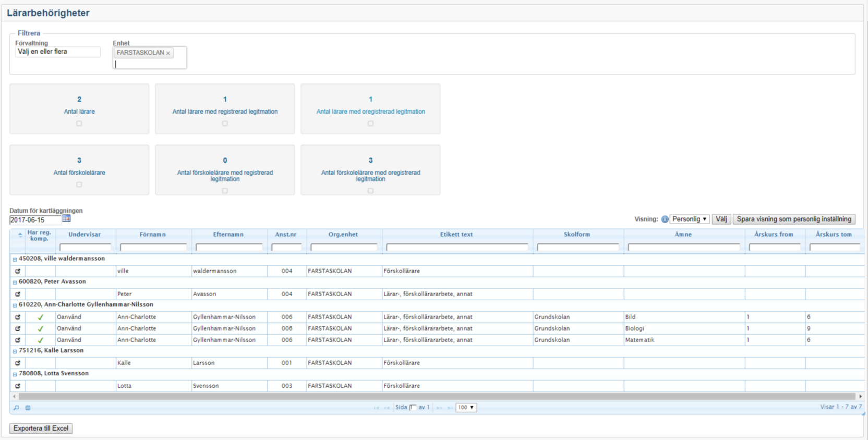Open Peter Avasson's row link icon
This screenshot has width=868, height=440.
17,294
